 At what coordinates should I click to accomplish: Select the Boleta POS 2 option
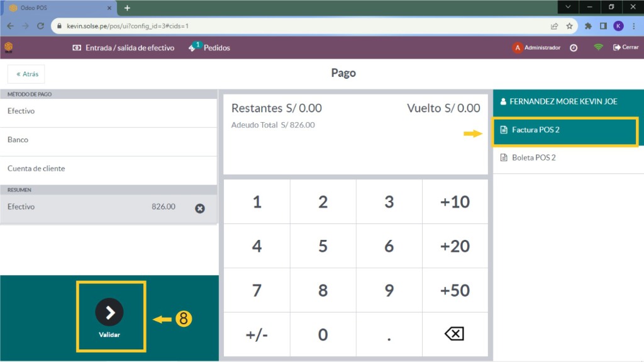[533, 157]
